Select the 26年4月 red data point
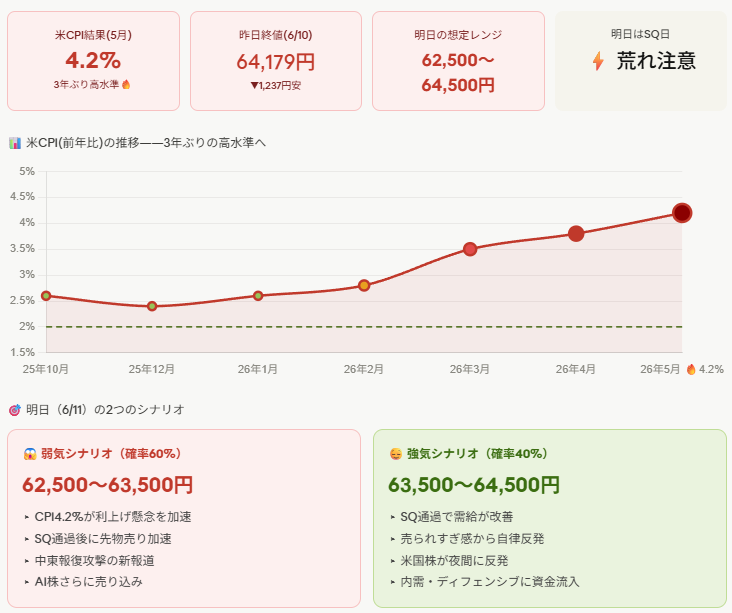This screenshot has height=613, width=732. [576, 233]
